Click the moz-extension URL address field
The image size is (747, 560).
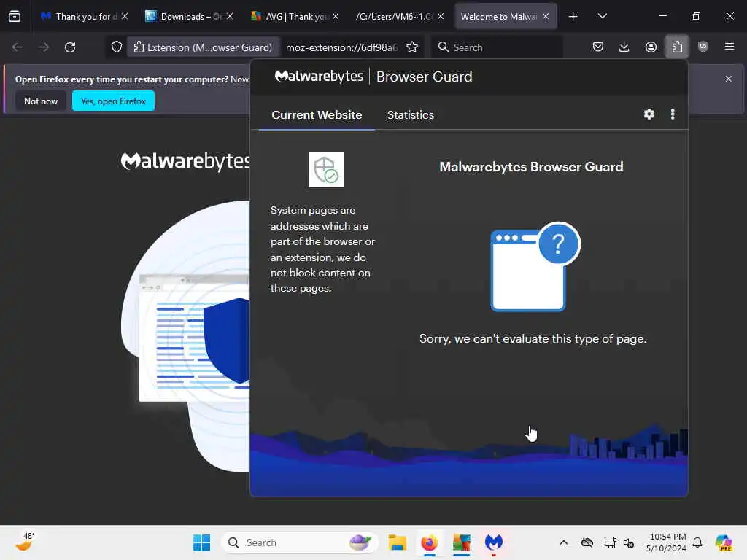pos(341,47)
